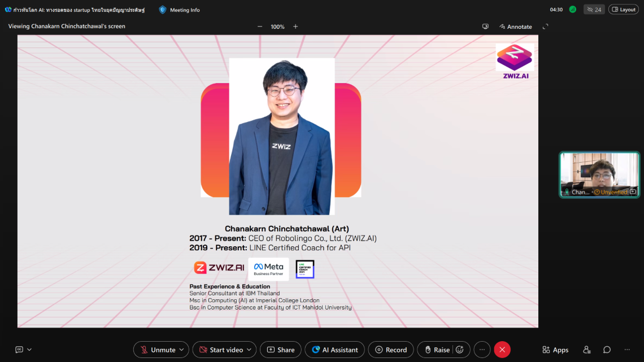Expand the audio options arrow beside Unmute
Image resolution: width=644 pixels, height=362 pixels.
[x=181, y=350]
